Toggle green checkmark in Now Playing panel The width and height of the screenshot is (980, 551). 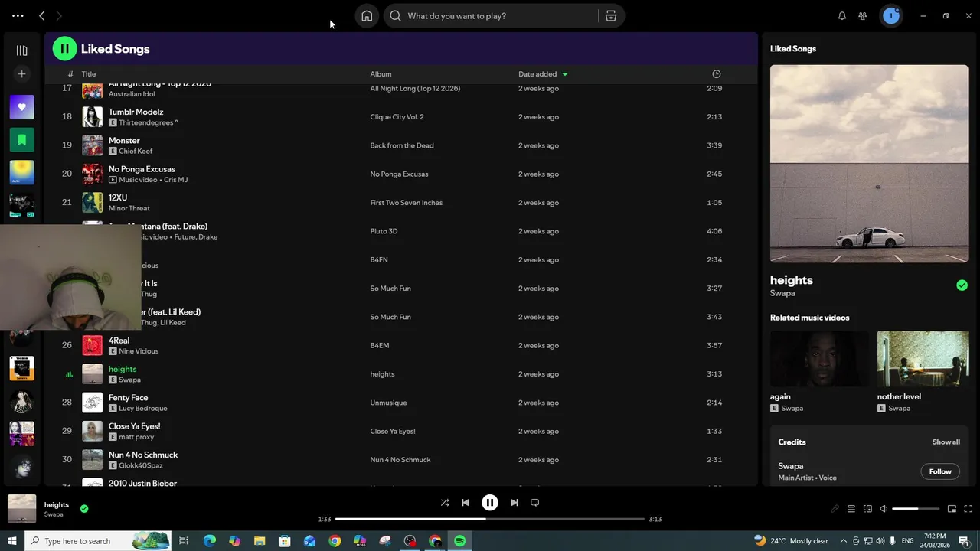(962, 285)
